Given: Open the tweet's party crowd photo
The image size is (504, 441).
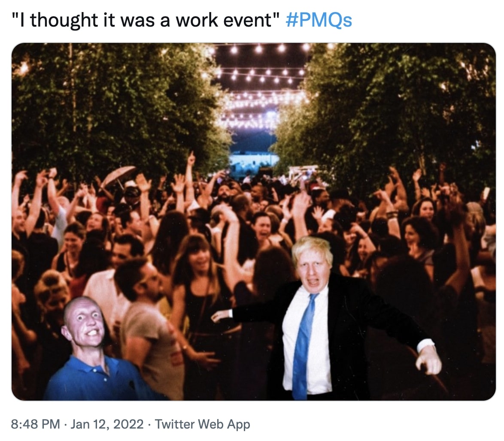Looking at the screenshot, I should point(254,222).
